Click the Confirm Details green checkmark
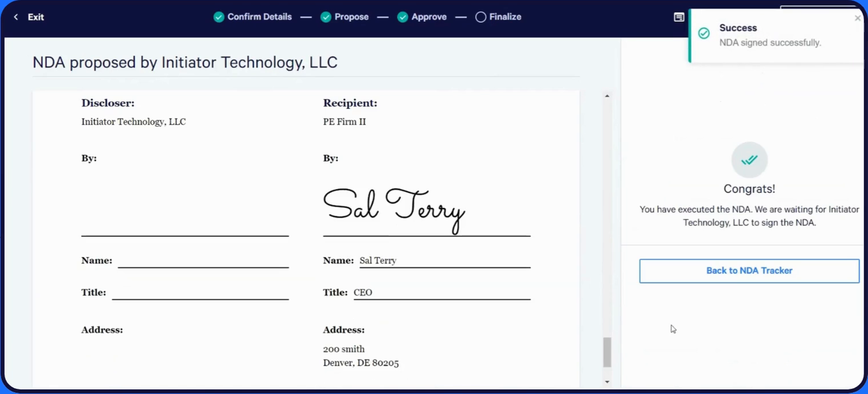 pyautogui.click(x=219, y=17)
